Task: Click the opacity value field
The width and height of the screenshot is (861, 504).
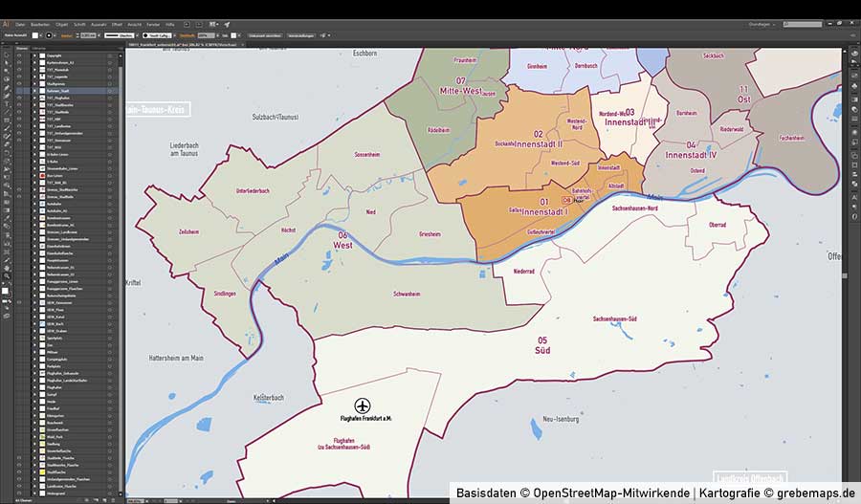Action: coord(206,35)
